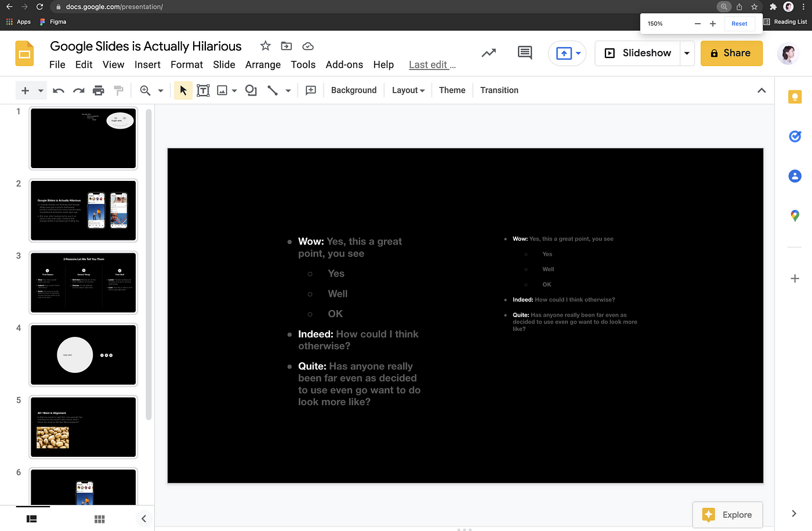Viewport: 812px width, 531px height.
Task: Open the Insert menu
Action: [147, 65]
